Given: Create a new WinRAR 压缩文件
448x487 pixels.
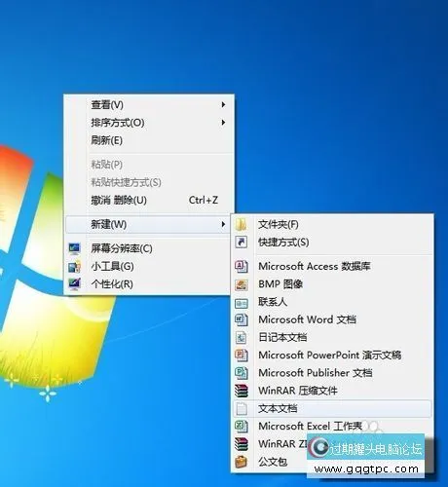Looking at the screenshot, I should click(x=332, y=391).
